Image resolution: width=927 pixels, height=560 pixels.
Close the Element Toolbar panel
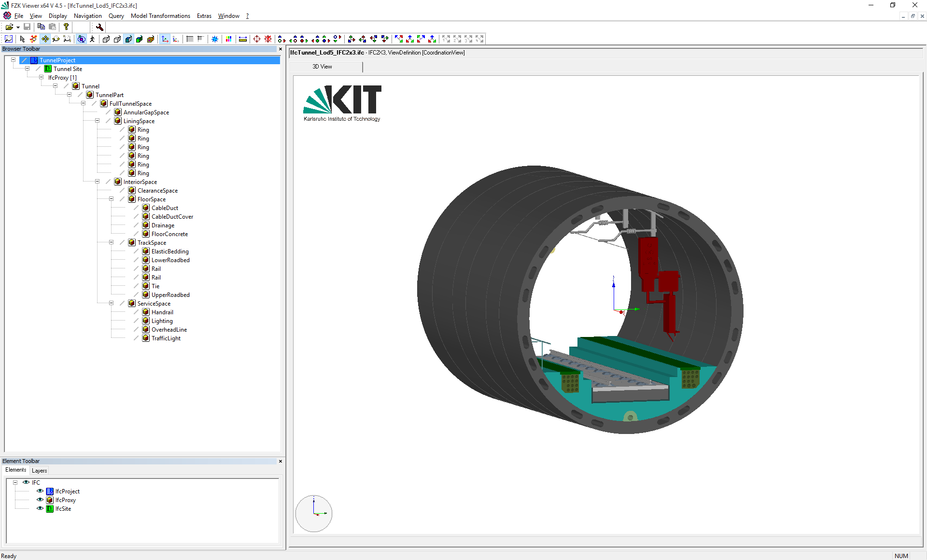tap(281, 461)
